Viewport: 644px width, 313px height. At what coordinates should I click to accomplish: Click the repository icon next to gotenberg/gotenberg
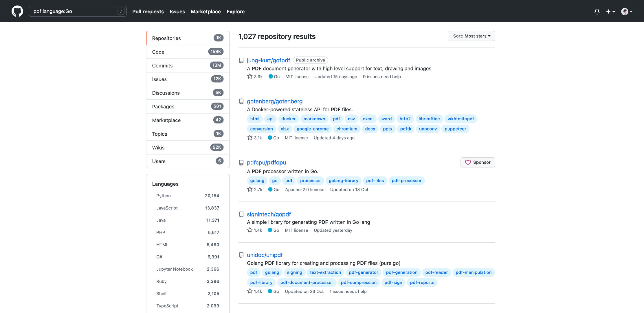(x=241, y=101)
